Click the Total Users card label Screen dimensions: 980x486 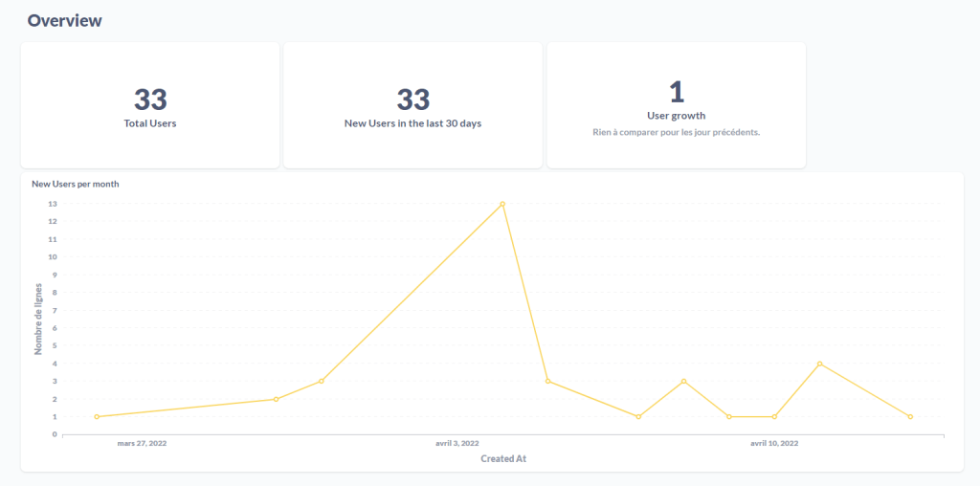[150, 123]
